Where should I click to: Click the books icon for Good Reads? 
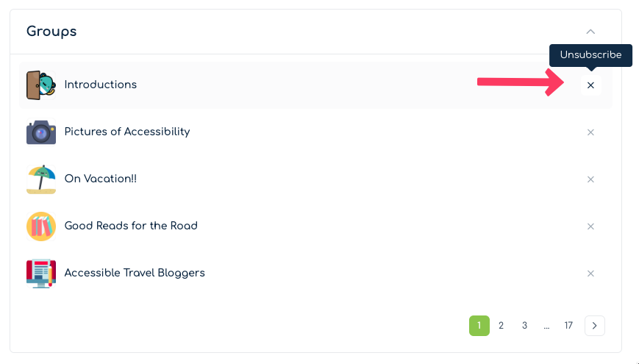tap(41, 226)
